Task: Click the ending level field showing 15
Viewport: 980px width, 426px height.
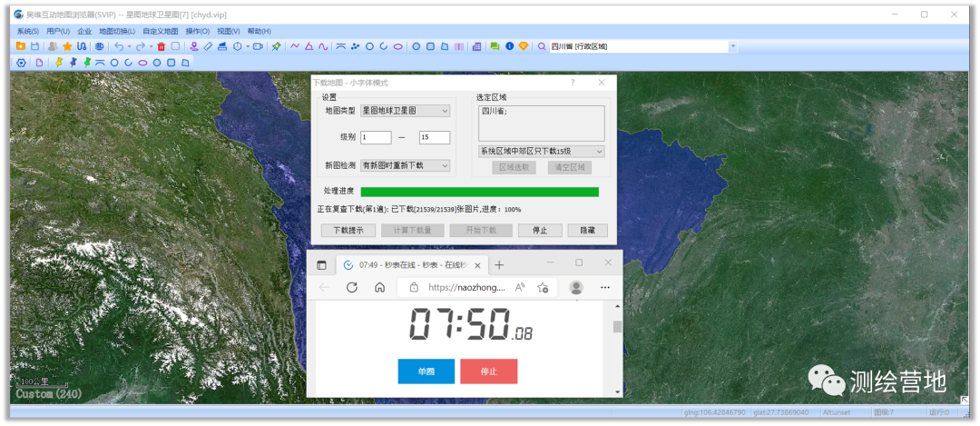Action: (435, 138)
